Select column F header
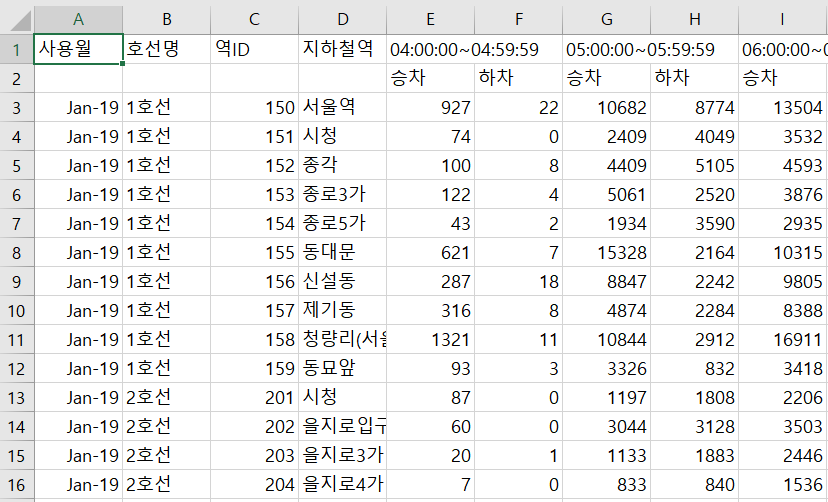The height and width of the screenshot is (502, 828). (519, 20)
